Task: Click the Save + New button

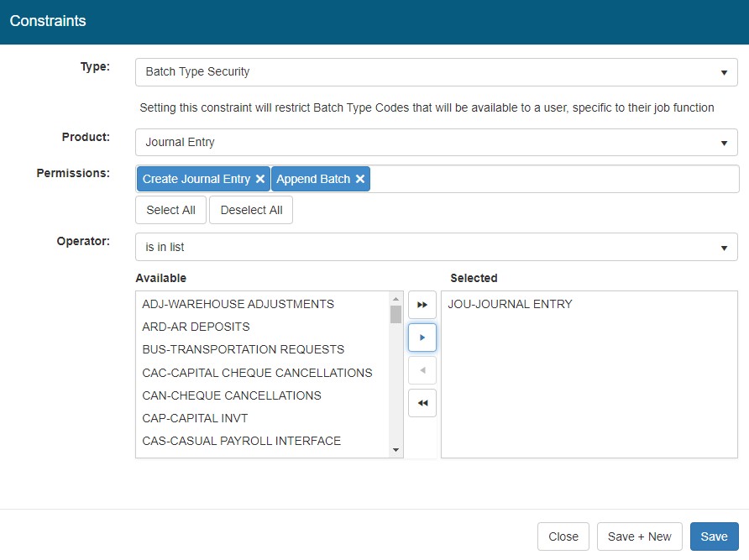Action: 639,536
